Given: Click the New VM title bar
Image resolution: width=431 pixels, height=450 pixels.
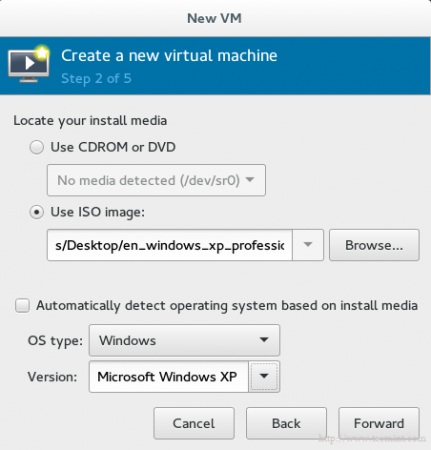Looking at the screenshot, I should 215,18.
